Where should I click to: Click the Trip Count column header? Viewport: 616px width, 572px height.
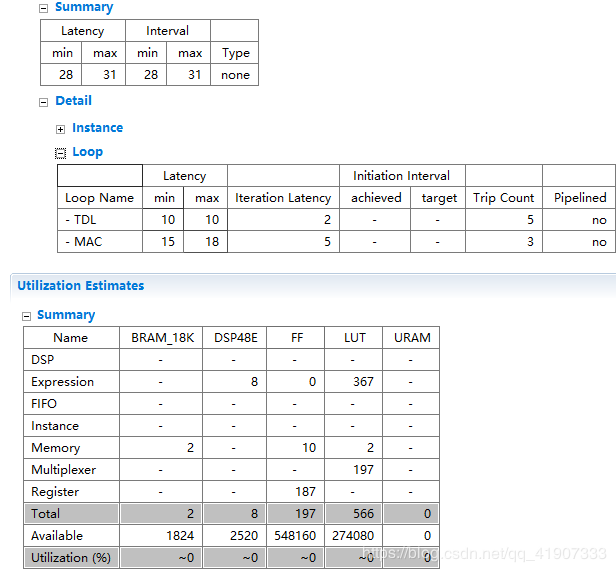click(504, 198)
